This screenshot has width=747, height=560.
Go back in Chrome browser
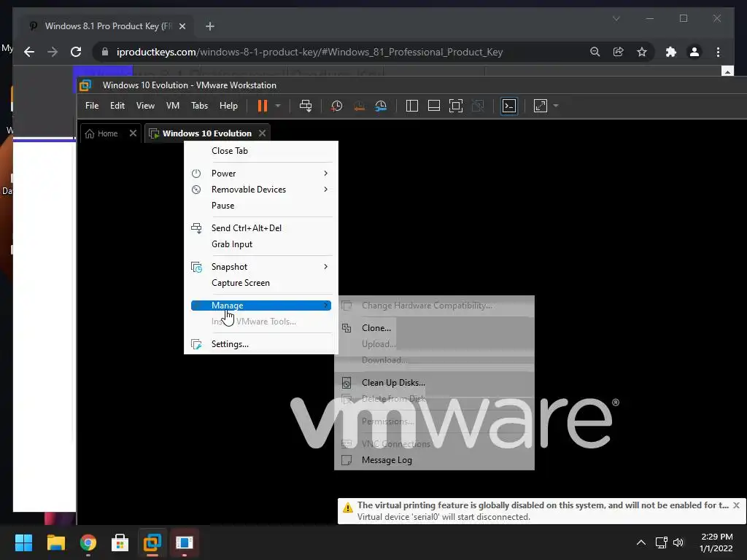(x=29, y=52)
